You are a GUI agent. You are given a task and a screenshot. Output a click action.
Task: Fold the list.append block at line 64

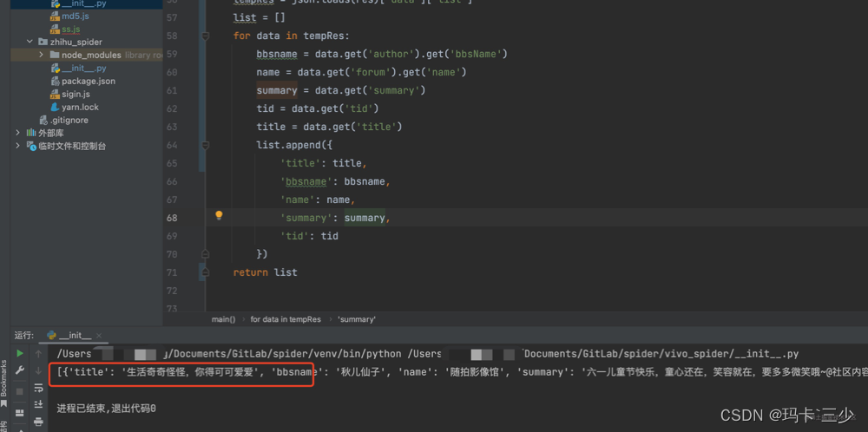[206, 145]
